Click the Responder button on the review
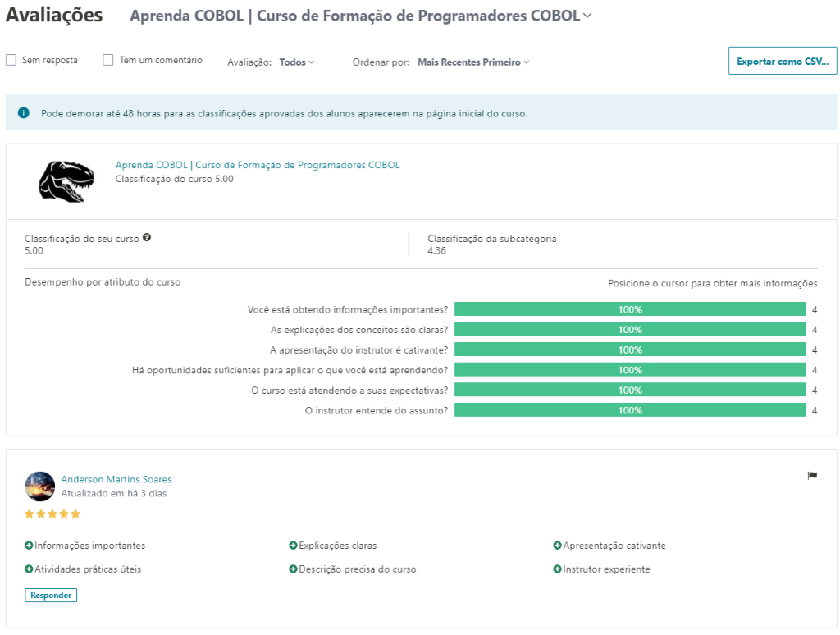 pos(51,596)
